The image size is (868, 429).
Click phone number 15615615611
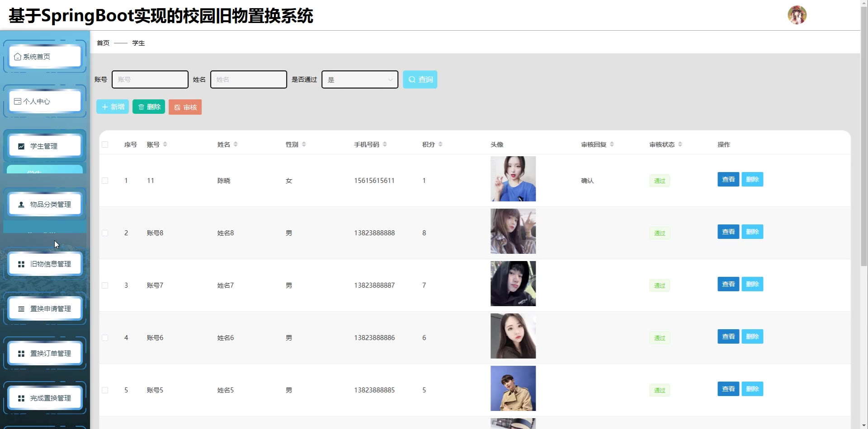tap(374, 181)
